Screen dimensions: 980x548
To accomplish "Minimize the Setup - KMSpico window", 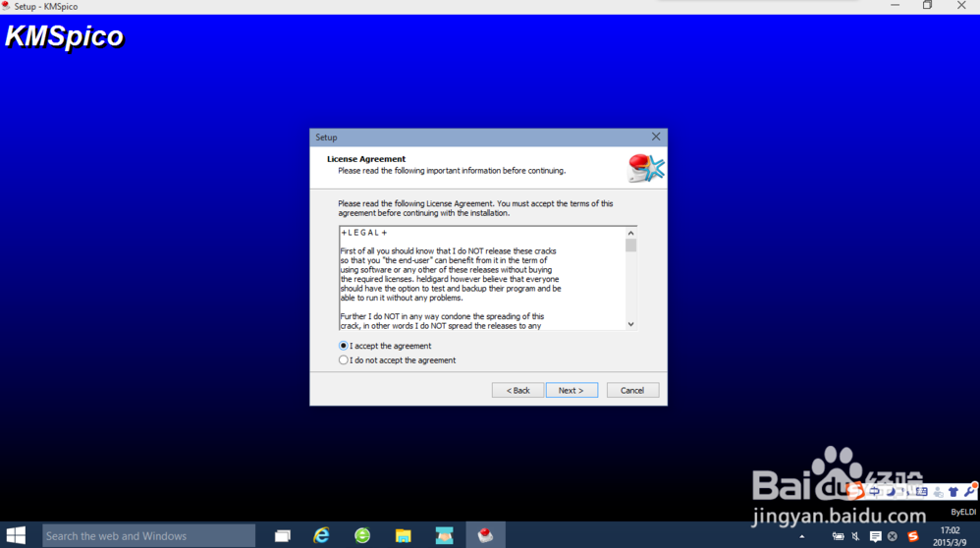I will [895, 6].
